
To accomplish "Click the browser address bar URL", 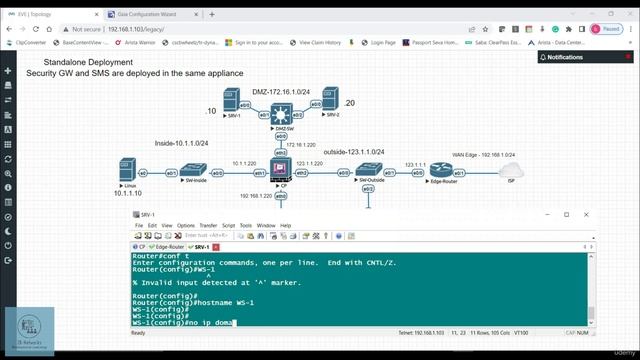I will [x=136, y=29].
